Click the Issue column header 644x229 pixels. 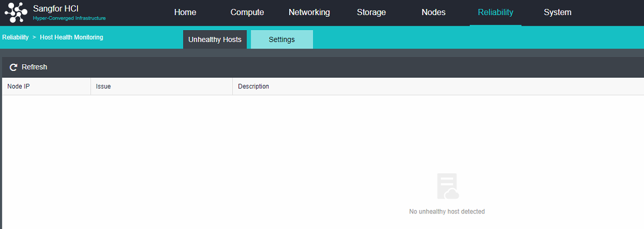103,87
